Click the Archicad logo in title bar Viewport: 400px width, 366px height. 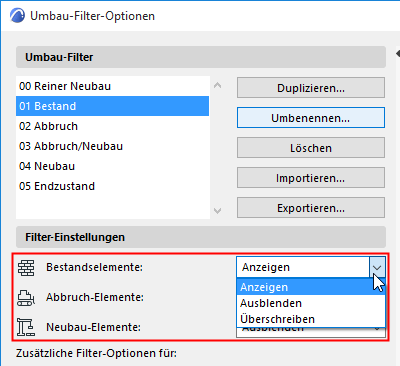pos(17,16)
